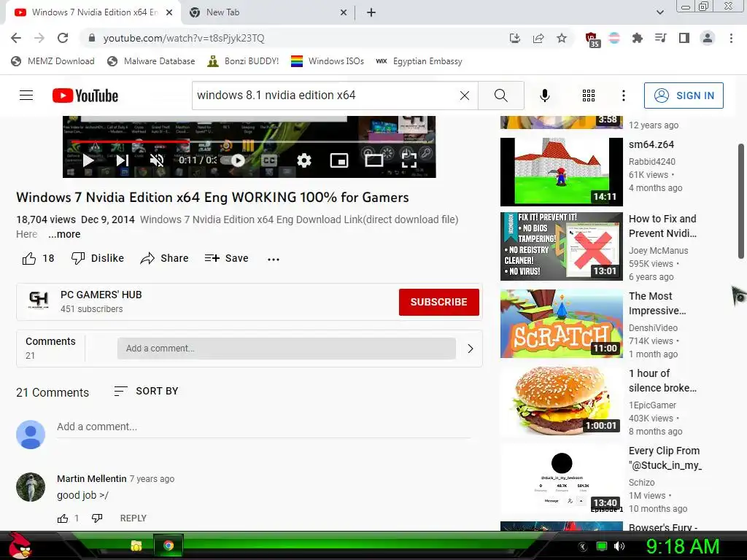Open the taskbar file explorer folder
747x560 pixels.
pos(136,545)
